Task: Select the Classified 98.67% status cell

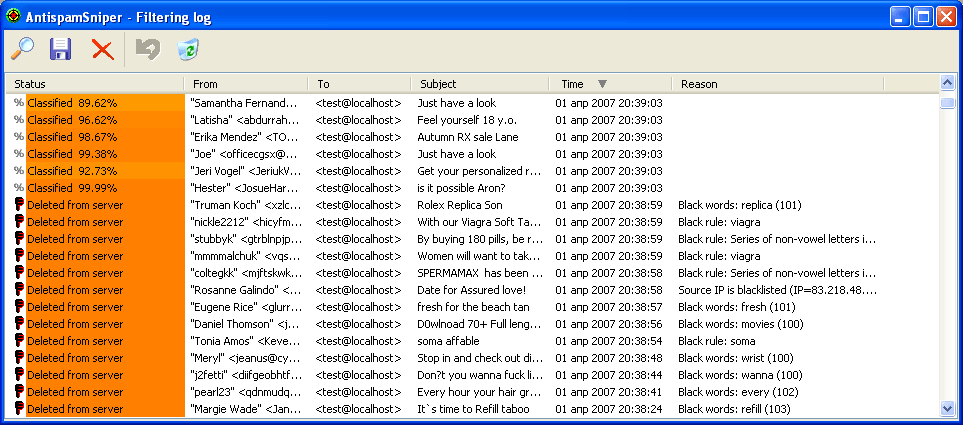Action: pyautogui.click(x=105, y=136)
